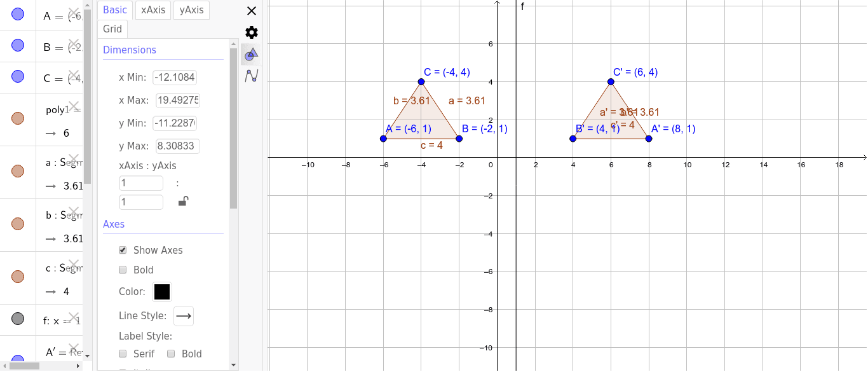
Task: Click the delete icon next to point A
Action: 73,11
